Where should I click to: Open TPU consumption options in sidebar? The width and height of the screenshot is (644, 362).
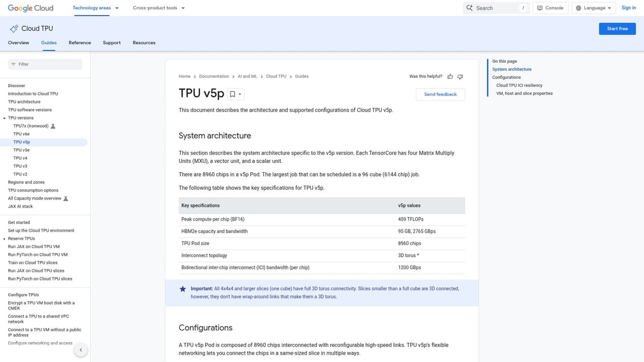coord(33,190)
